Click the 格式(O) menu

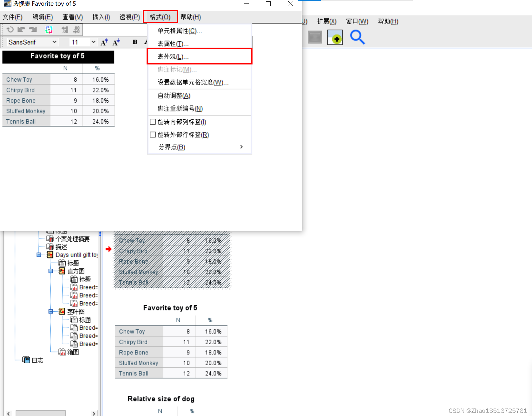click(160, 17)
